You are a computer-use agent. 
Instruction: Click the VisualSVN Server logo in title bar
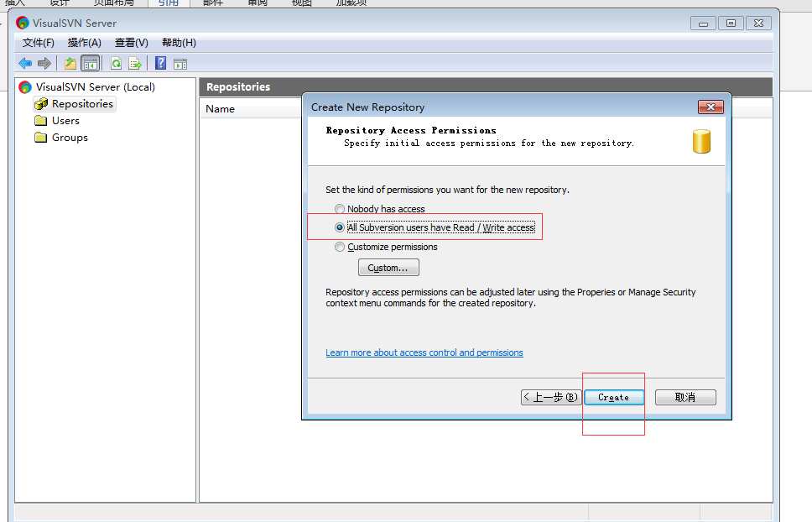pos(23,23)
